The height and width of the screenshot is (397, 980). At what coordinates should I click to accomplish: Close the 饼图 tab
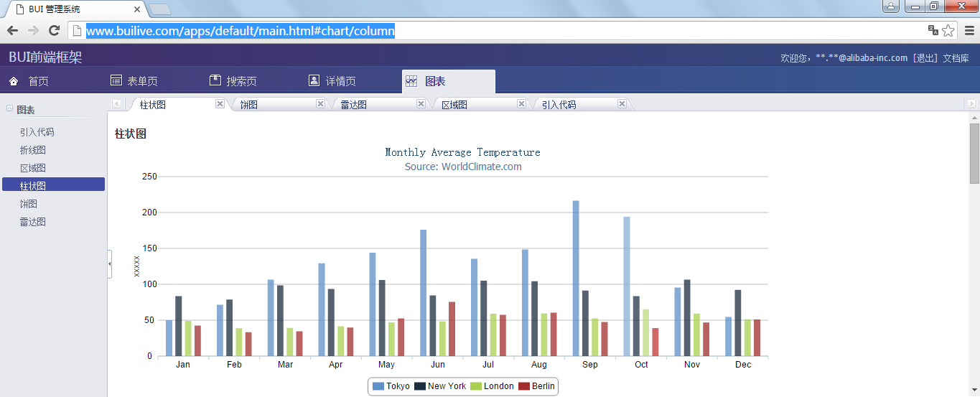click(320, 104)
